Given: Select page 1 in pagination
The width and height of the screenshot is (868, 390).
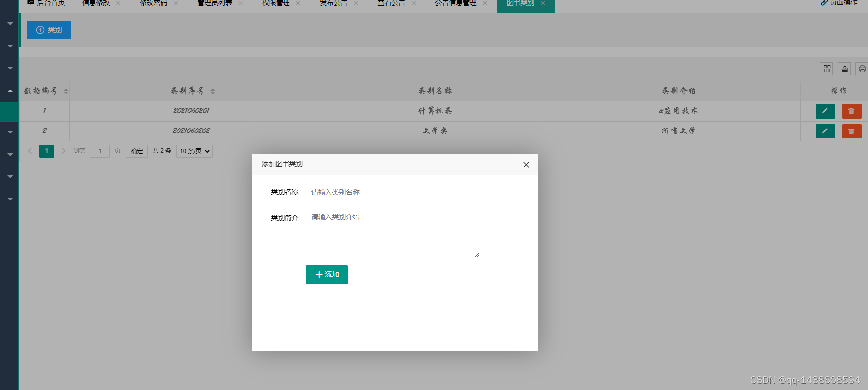Looking at the screenshot, I should 47,151.
